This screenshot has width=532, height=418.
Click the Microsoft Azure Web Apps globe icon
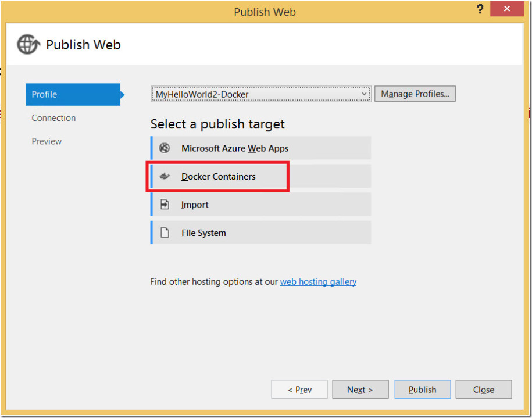tap(164, 148)
